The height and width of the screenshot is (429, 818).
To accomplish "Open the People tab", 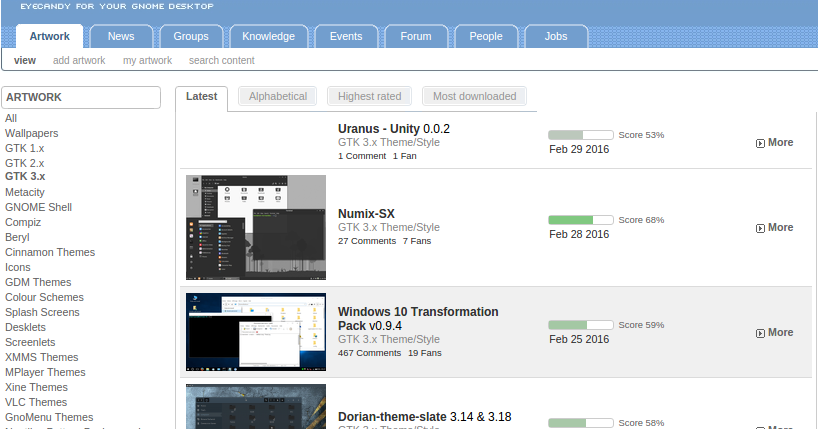I will [x=486, y=37].
